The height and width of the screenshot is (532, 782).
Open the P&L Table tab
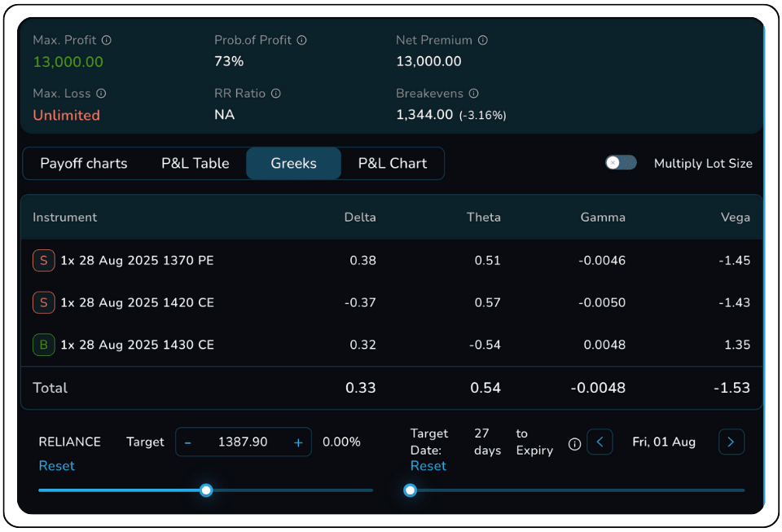coord(195,164)
